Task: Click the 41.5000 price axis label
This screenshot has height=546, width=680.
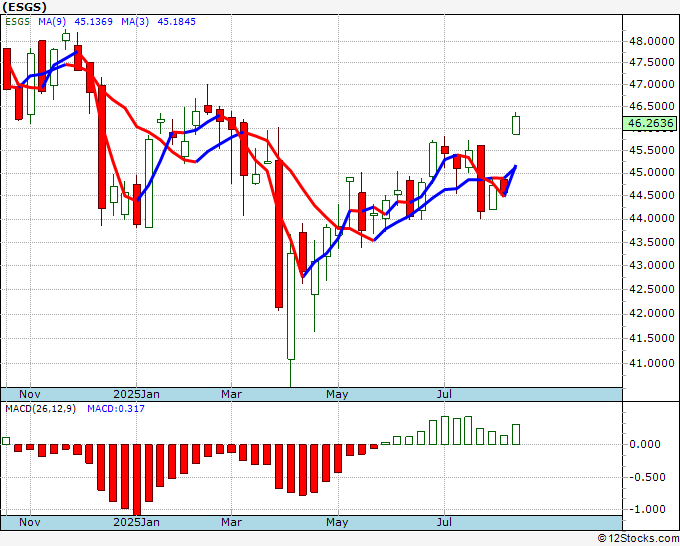Action: [x=651, y=338]
